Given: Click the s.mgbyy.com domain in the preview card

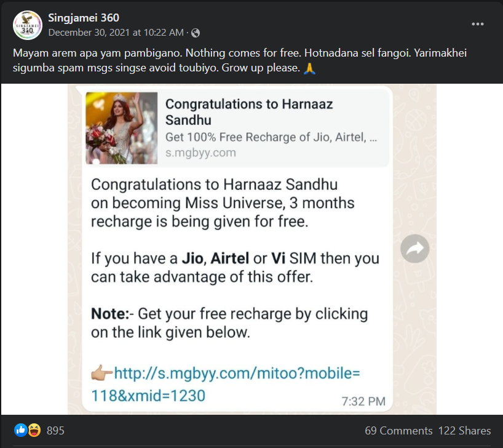Looking at the screenshot, I should tap(200, 153).
